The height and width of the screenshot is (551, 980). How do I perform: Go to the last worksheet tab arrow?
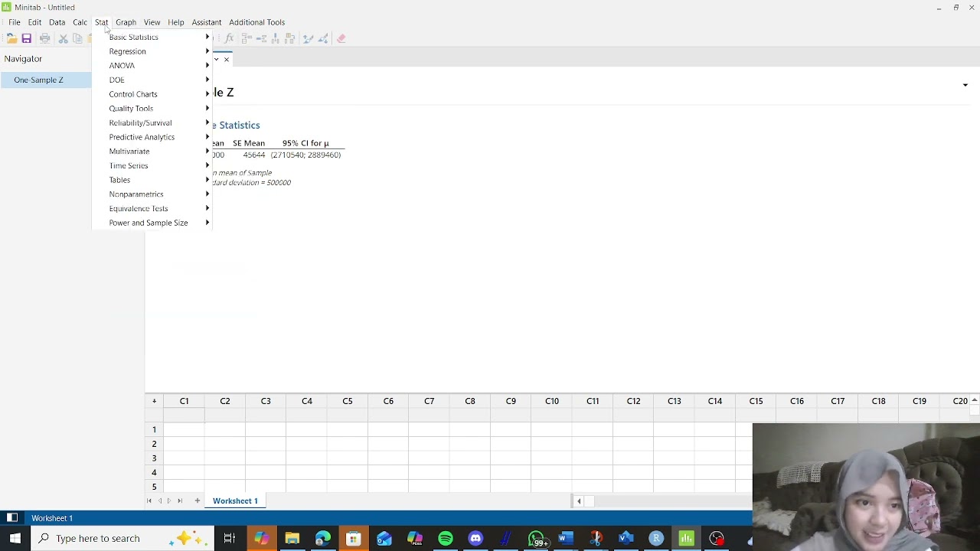point(180,500)
